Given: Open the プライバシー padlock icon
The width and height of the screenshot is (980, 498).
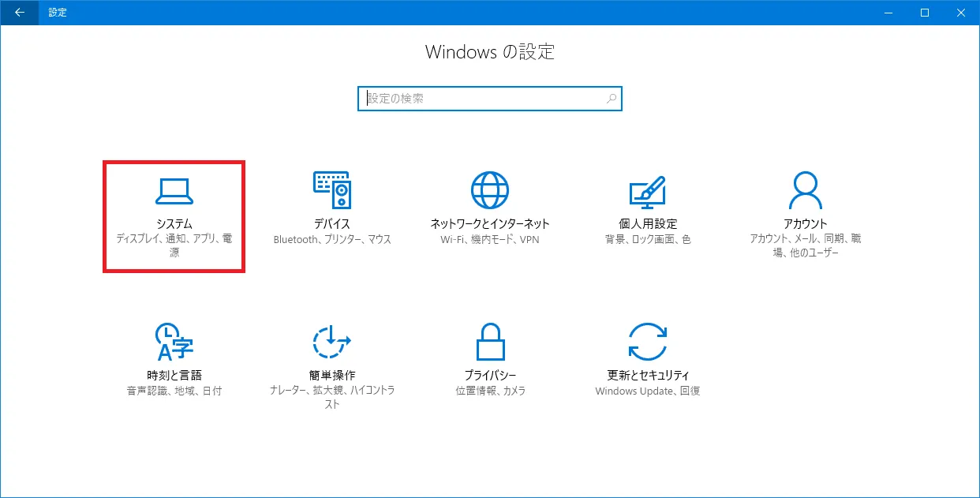Looking at the screenshot, I should point(490,341).
